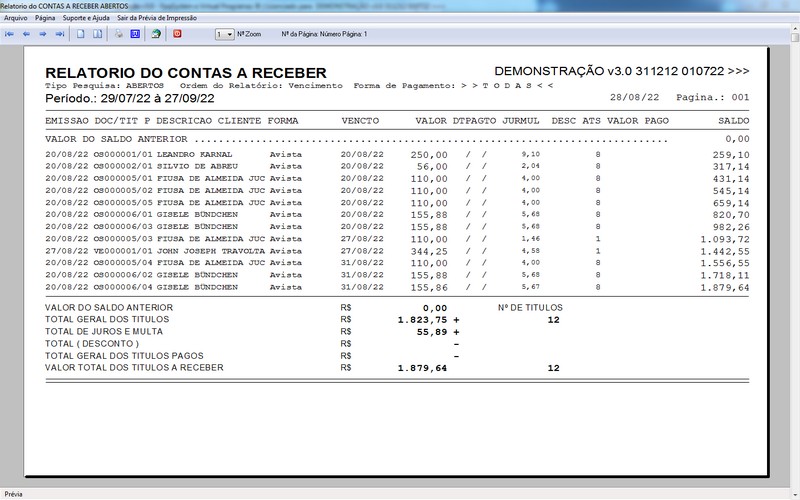The image size is (800, 500).
Task: Click the SALDO column header
Action: pos(734,121)
